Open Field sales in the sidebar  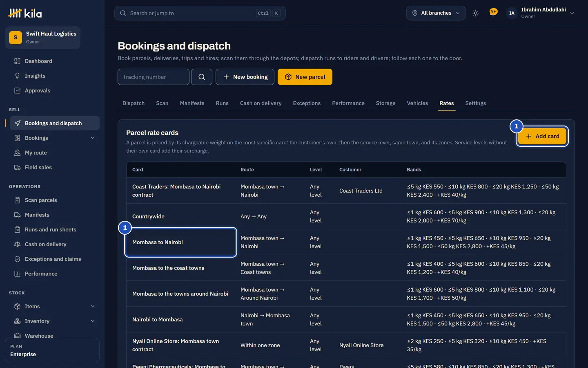pyautogui.click(x=54, y=167)
